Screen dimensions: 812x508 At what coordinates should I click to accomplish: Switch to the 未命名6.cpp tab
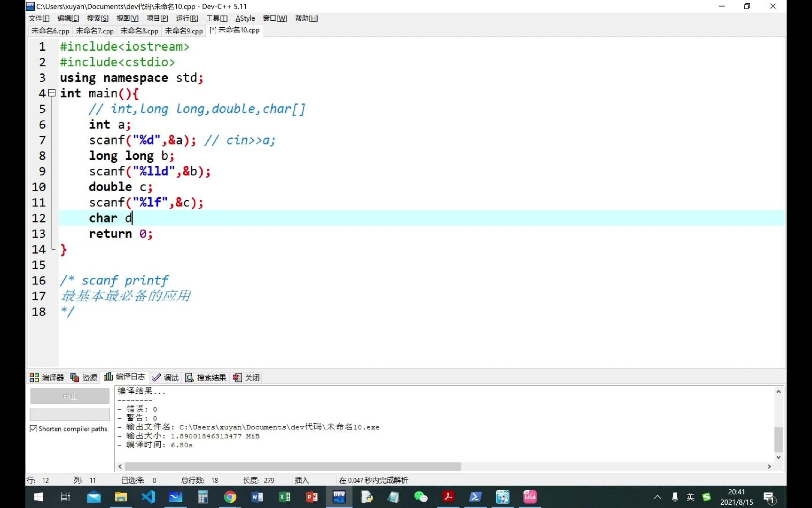pyautogui.click(x=50, y=31)
